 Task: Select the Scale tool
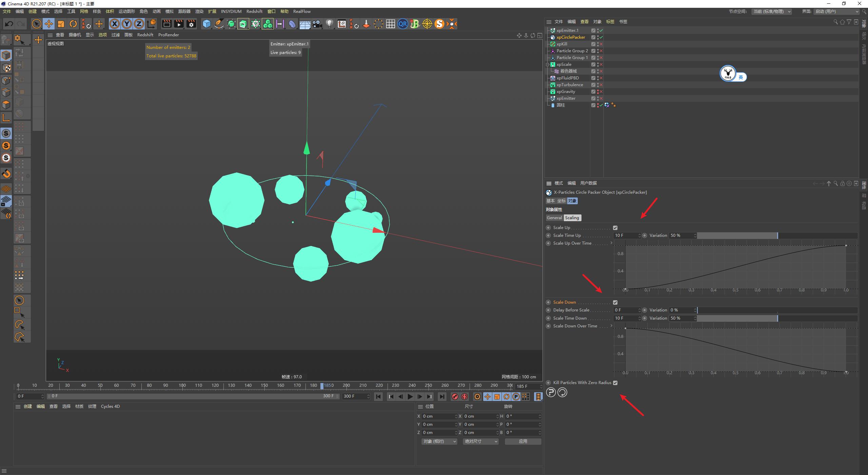61,24
